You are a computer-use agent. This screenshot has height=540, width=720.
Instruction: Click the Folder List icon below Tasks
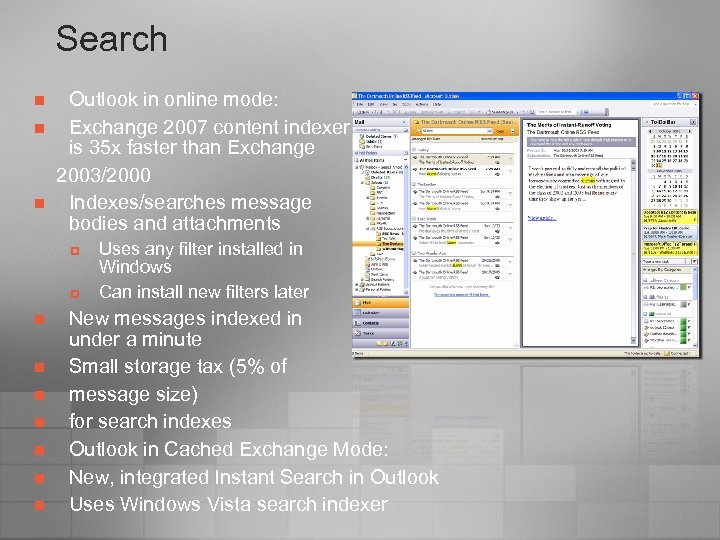pyautogui.click(x=385, y=343)
